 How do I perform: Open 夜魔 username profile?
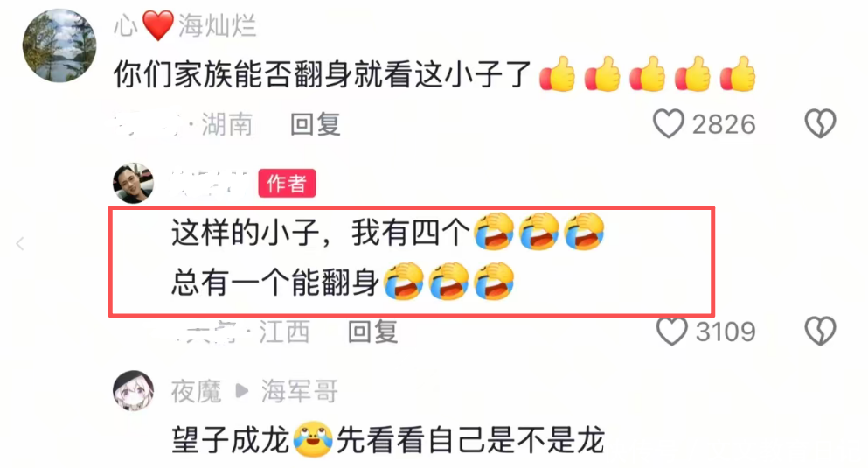click(x=196, y=392)
